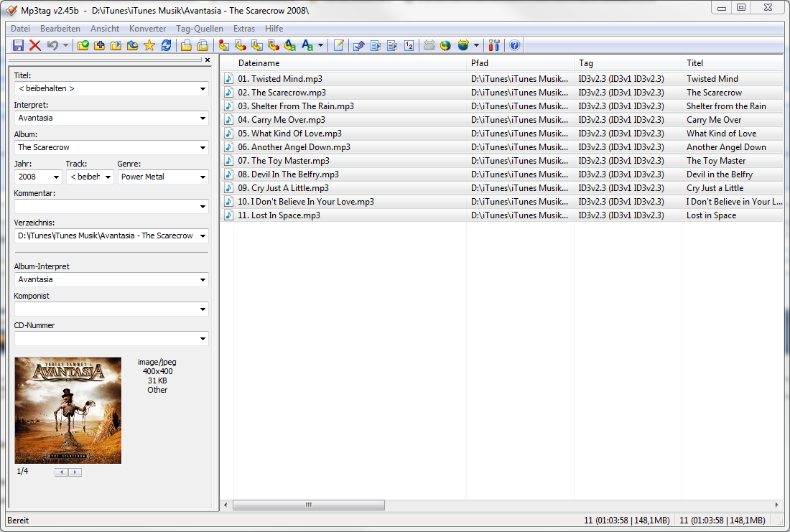Open the Ansicht menu
The height and width of the screenshot is (532, 790).
coord(105,29)
